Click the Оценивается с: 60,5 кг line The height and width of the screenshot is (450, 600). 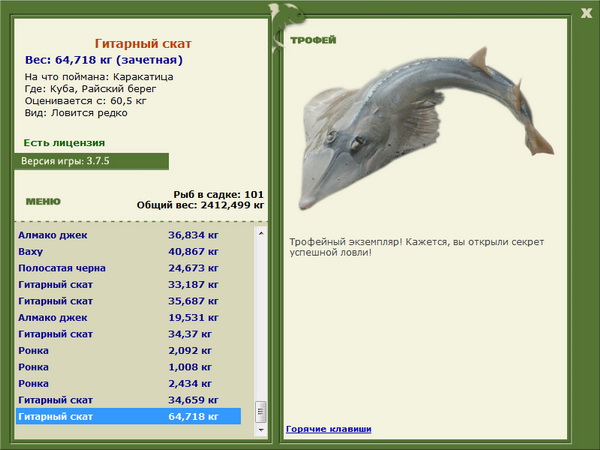point(86,101)
